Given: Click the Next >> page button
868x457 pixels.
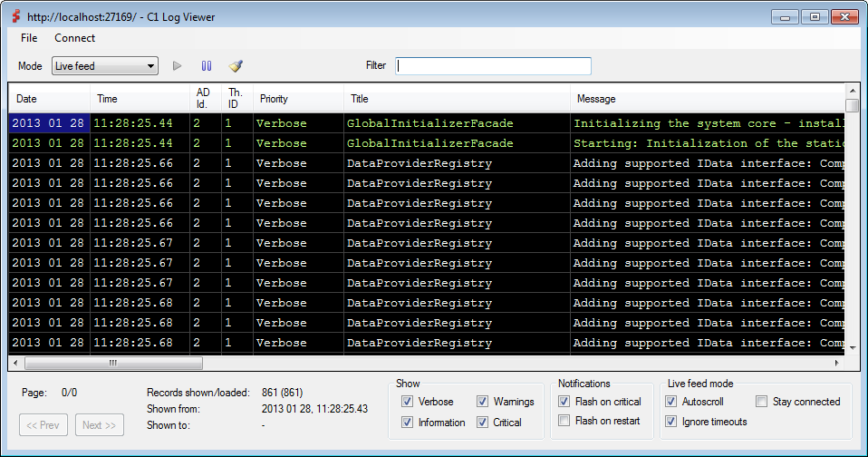Looking at the screenshot, I should coord(99,425).
